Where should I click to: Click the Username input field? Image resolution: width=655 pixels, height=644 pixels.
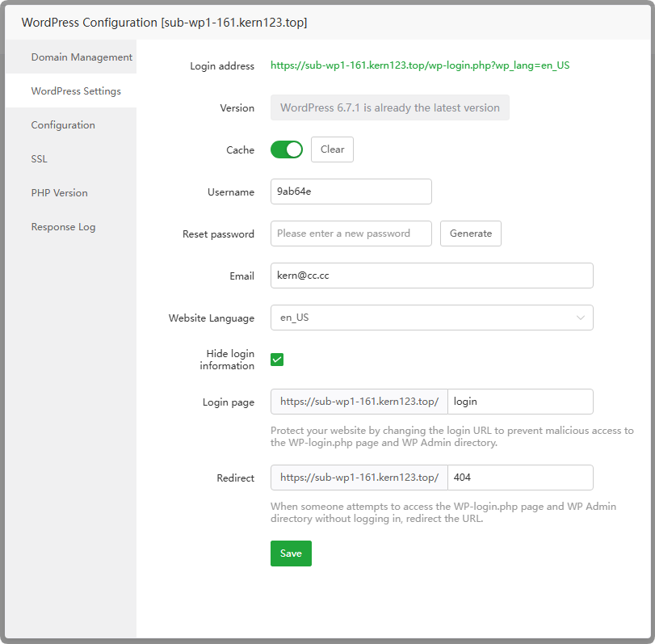click(x=351, y=192)
